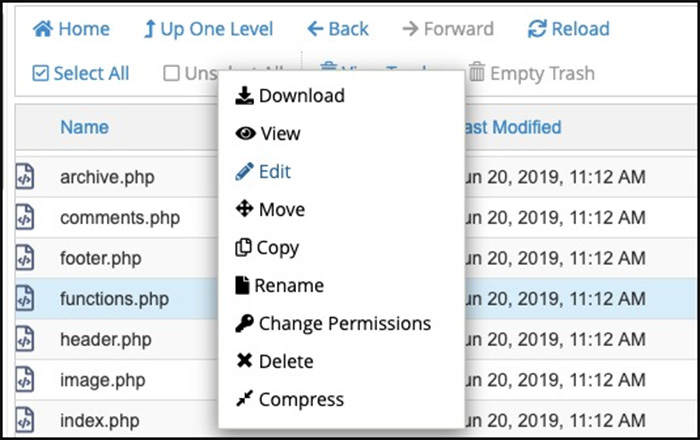The height and width of the screenshot is (440, 700).
Task: Tick the Select All checkbox
Action: [x=41, y=73]
